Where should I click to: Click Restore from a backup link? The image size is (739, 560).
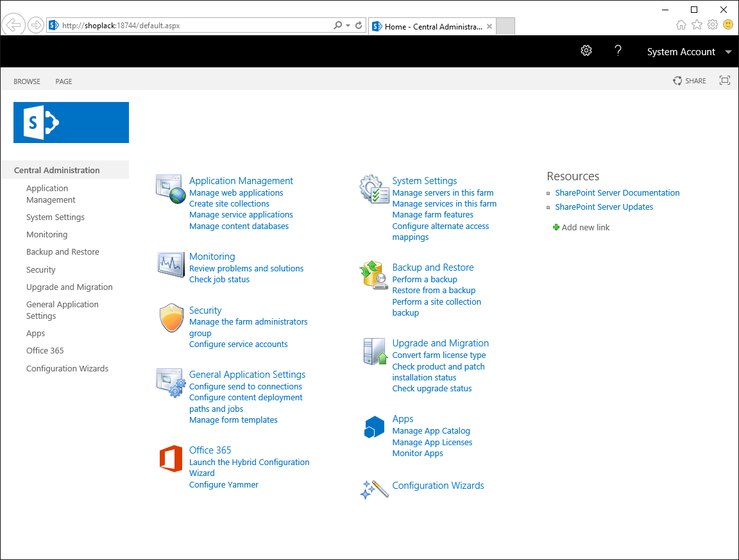(434, 291)
